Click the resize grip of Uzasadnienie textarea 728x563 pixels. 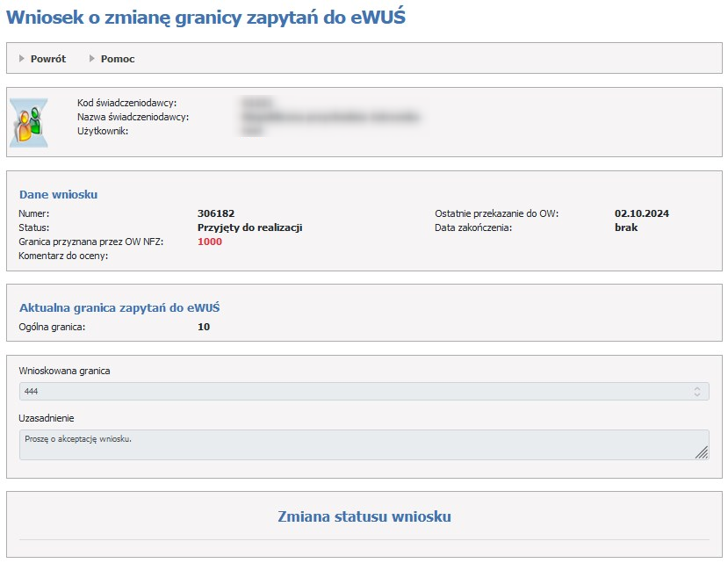pyautogui.click(x=701, y=451)
